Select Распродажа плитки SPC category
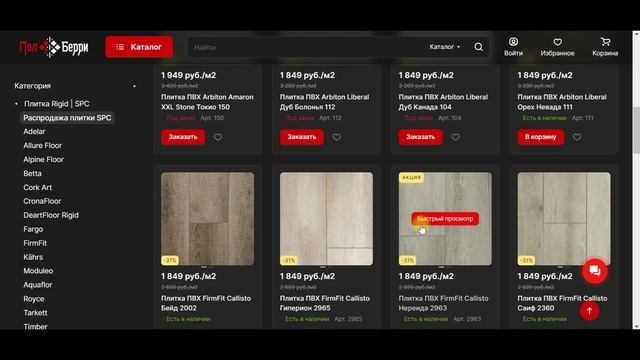 (67, 118)
